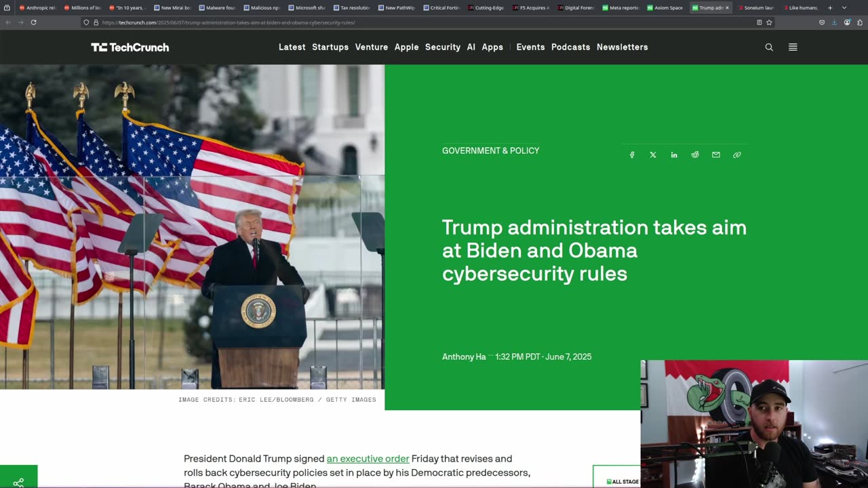This screenshot has height=488, width=868.
Task: Click the TechCrunch logo
Action: pos(130,47)
